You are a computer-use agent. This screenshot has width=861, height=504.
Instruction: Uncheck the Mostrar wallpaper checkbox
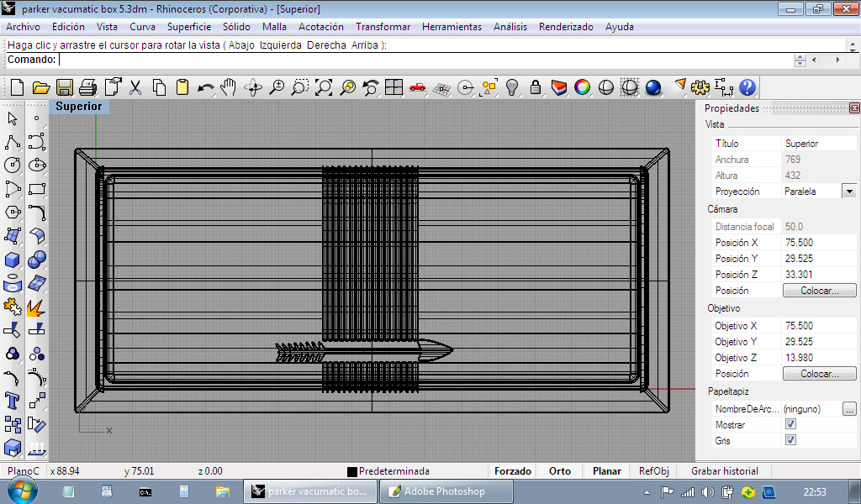click(x=790, y=425)
